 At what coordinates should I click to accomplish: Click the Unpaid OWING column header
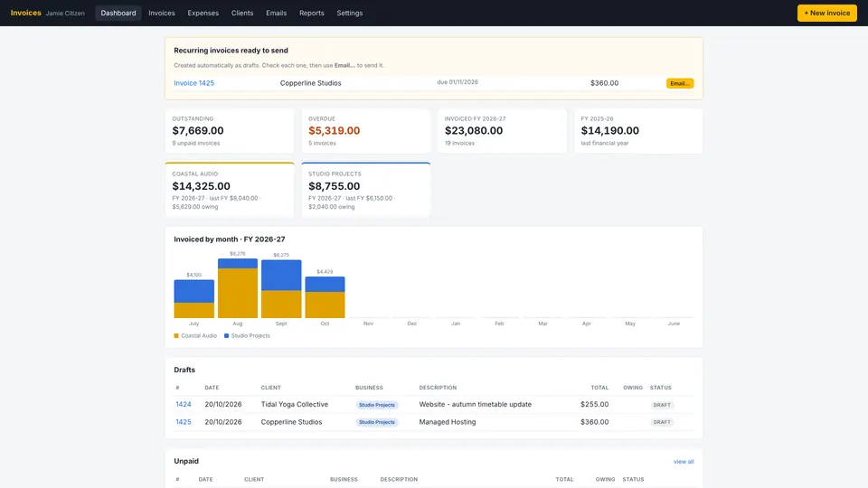(605, 479)
